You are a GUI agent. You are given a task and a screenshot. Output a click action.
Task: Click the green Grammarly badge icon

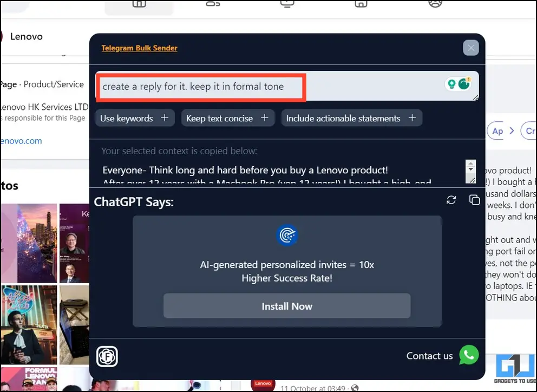coord(464,83)
